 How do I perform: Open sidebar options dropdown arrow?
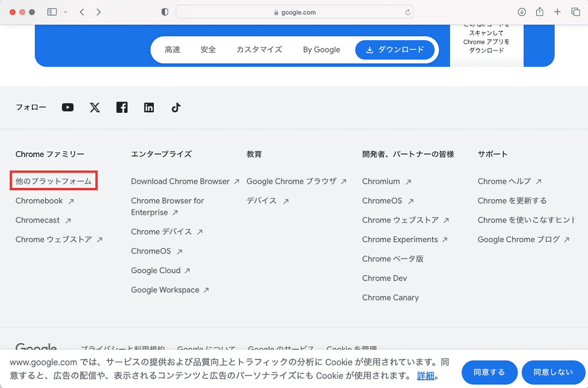pos(66,12)
